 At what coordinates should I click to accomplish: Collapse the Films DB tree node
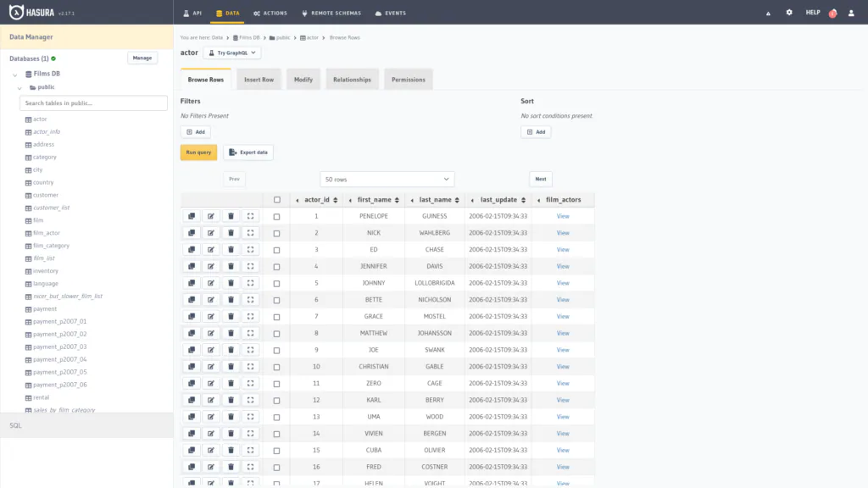click(x=15, y=75)
